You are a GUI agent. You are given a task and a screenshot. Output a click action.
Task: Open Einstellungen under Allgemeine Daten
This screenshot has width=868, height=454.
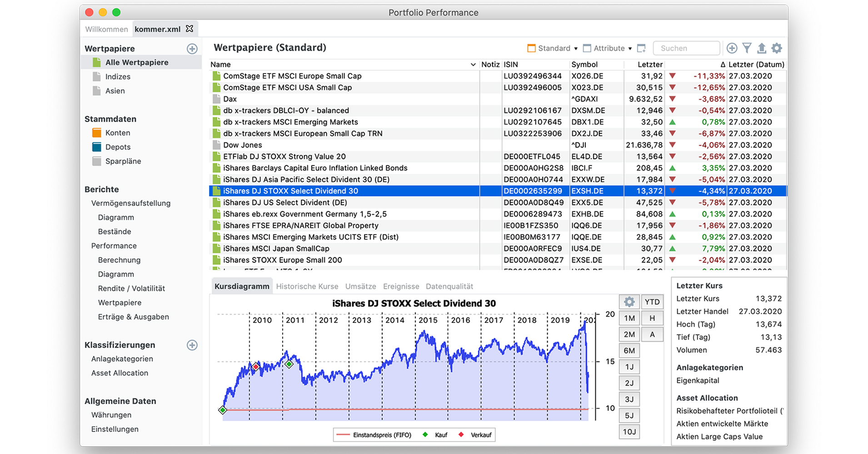[115, 429]
